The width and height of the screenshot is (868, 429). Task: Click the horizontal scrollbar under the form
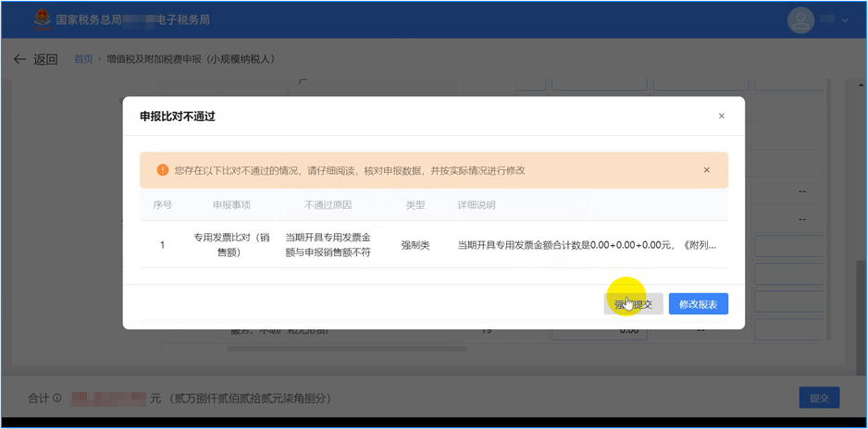point(347,349)
